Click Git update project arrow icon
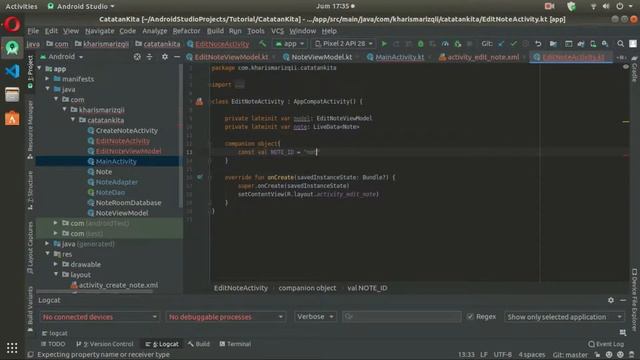Viewport: 640px width, 360px height. [x=501, y=44]
